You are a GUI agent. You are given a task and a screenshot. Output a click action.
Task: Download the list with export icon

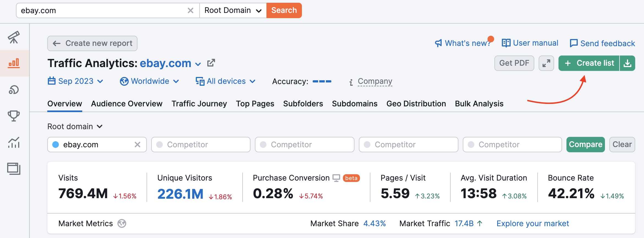point(627,63)
